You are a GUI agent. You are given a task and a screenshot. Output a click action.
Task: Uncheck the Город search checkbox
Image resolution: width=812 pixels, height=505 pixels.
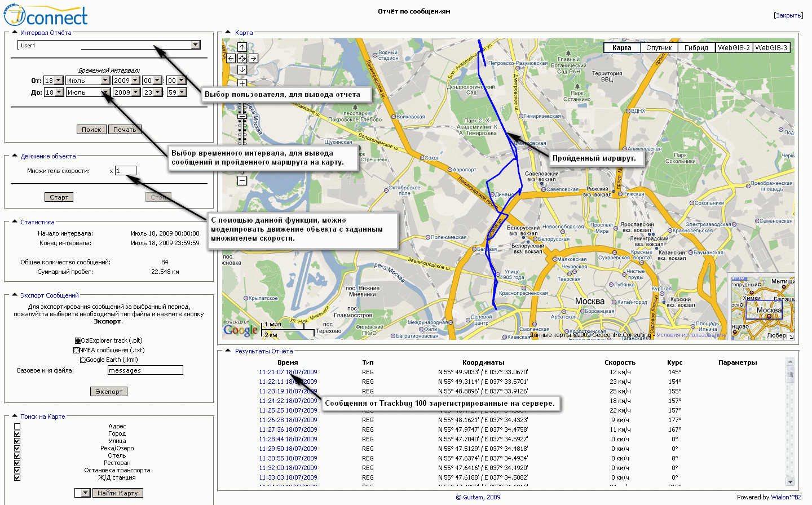click(17, 434)
